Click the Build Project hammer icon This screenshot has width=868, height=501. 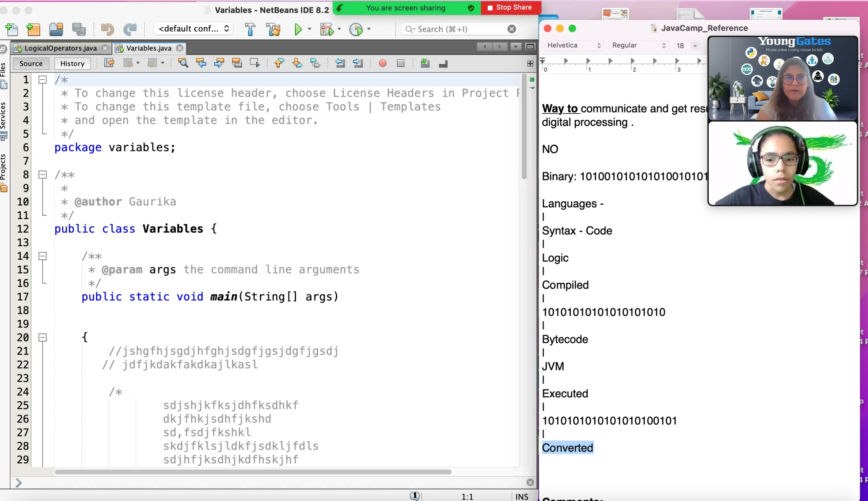[x=250, y=29]
